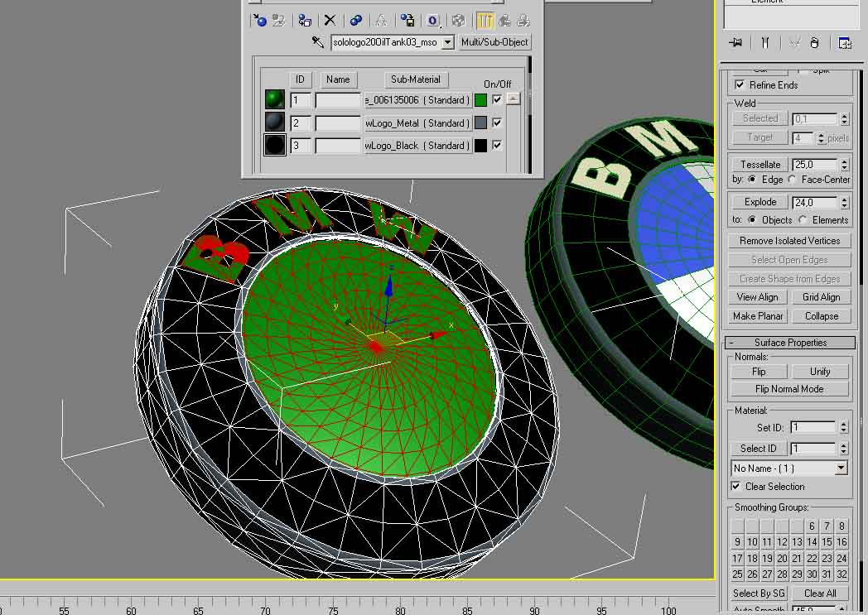The height and width of the screenshot is (615, 868).
Task: Open wLogo_Metal ( Standard ) sub-material
Action: click(417, 123)
